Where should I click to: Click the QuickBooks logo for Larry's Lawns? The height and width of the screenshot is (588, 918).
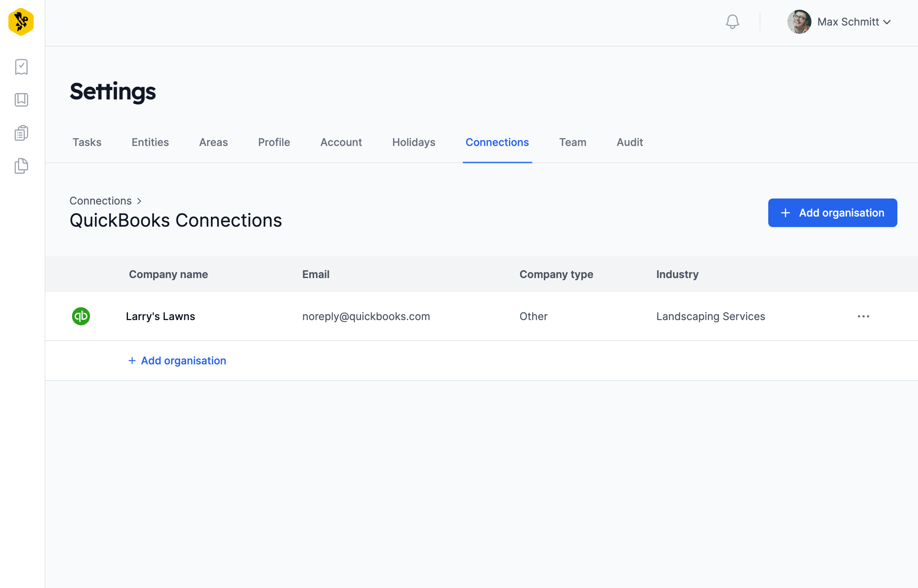click(x=81, y=316)
